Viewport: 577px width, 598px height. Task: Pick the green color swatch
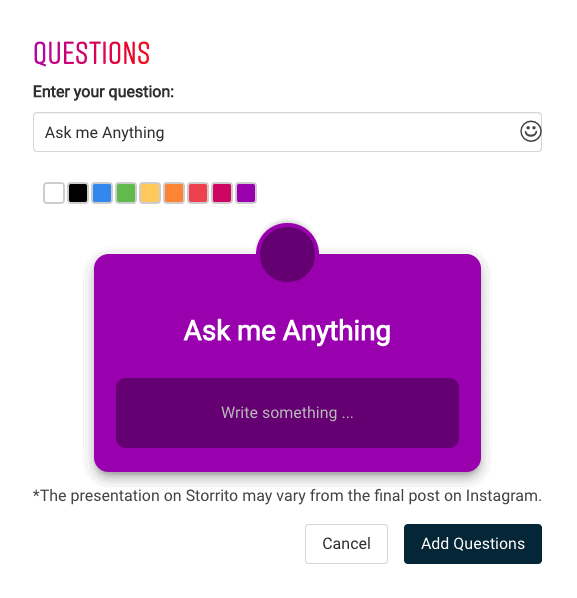pos(126,193)
